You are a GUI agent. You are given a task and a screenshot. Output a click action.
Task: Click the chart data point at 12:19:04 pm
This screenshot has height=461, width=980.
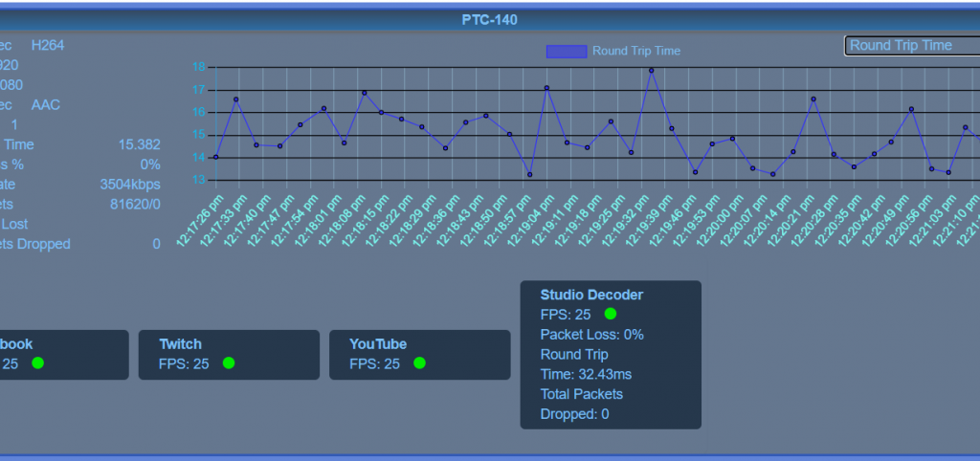[x=546, y=88]
